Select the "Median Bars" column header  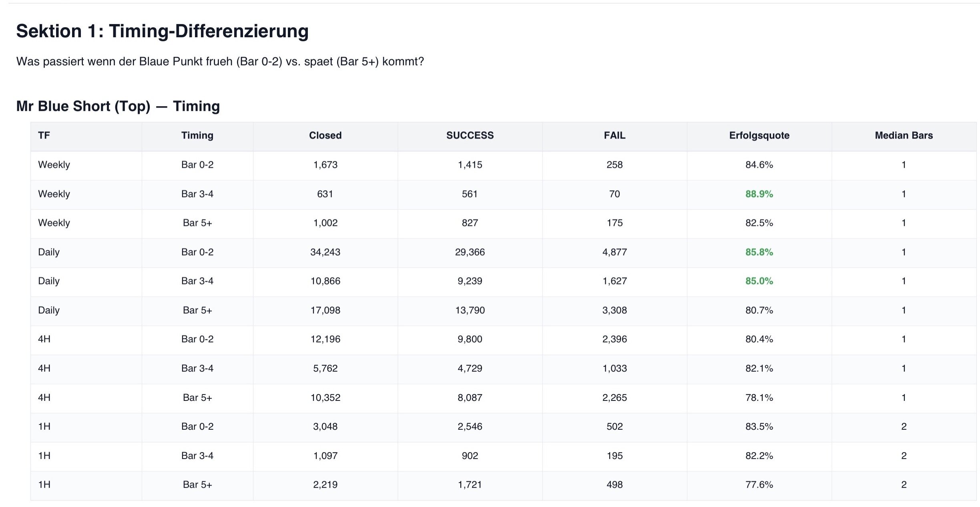(904, 135)
